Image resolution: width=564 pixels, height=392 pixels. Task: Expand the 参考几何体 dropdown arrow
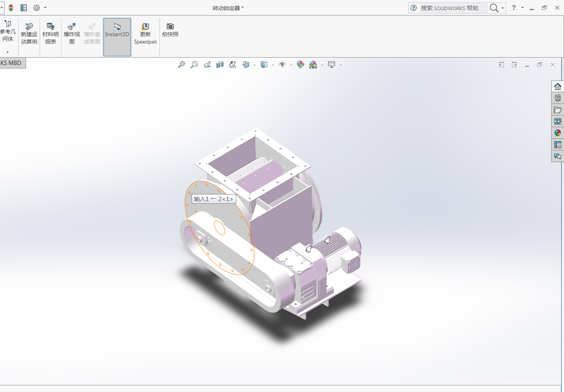coord(7,52)
